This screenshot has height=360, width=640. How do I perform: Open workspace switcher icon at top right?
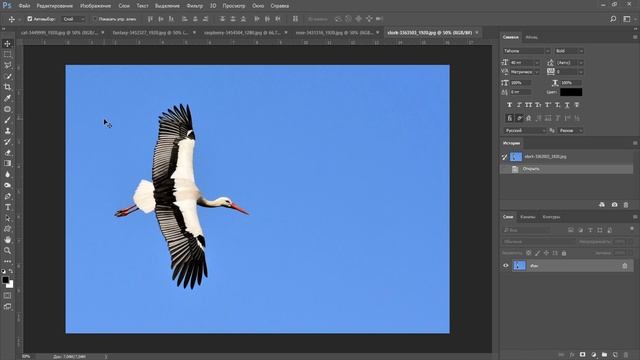(x=627, y=19)
